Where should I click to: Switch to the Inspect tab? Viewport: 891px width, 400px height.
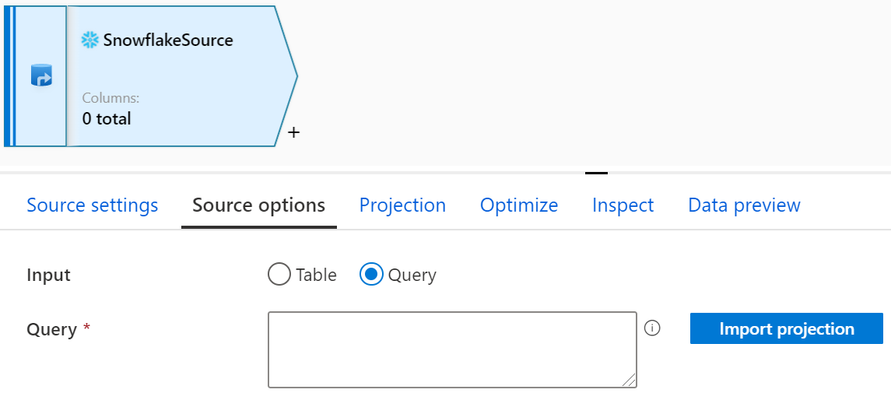click(x=623, y=205)
